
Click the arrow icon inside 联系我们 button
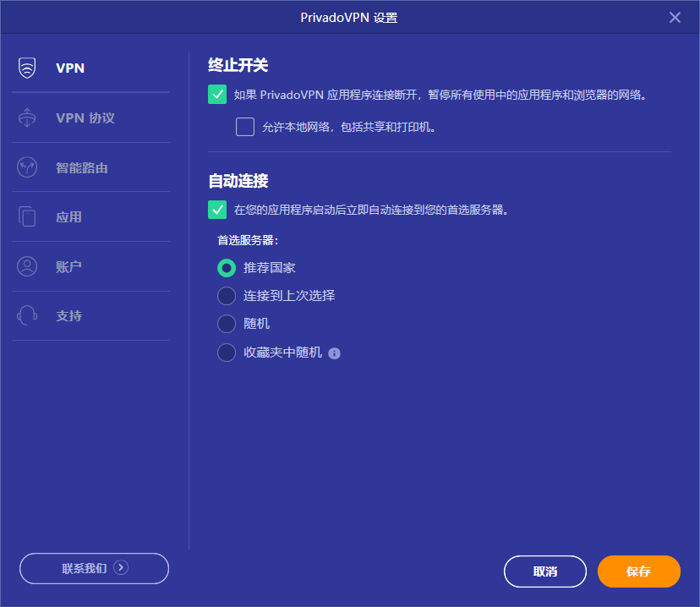pos(121,567)
